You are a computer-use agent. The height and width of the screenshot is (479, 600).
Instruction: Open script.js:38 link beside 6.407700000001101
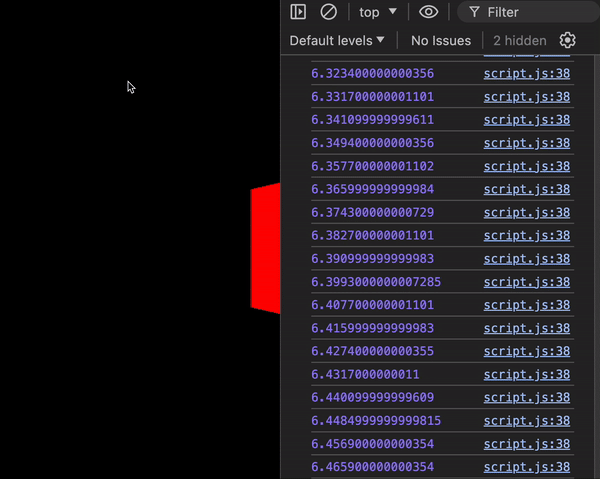[527, 305]
